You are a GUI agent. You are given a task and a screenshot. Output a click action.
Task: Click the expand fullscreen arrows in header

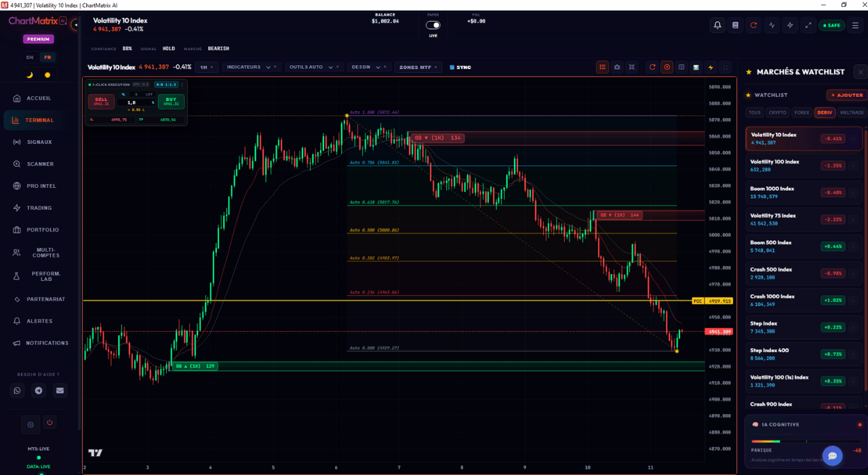click(x=808, y=25)
